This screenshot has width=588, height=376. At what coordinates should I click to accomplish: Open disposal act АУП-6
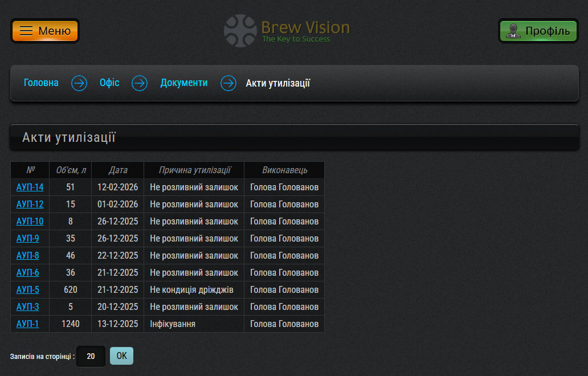pyautogui.click(x=27, y=273)
